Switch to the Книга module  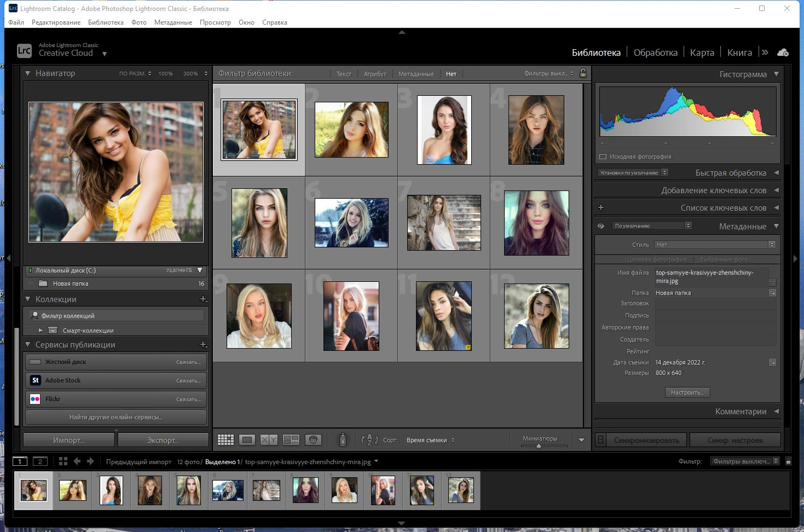[739, 53]
